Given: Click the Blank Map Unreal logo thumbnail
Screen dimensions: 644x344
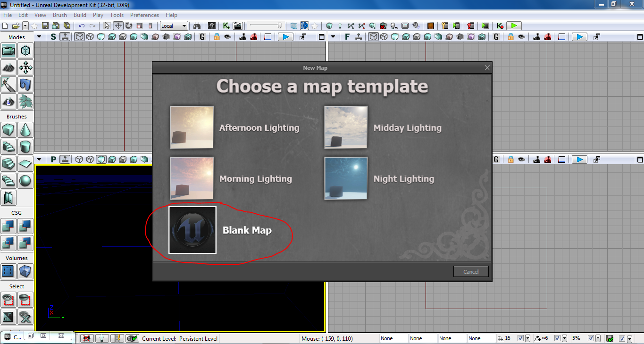Looking at the screenshot, I should [x=192, y=230].
